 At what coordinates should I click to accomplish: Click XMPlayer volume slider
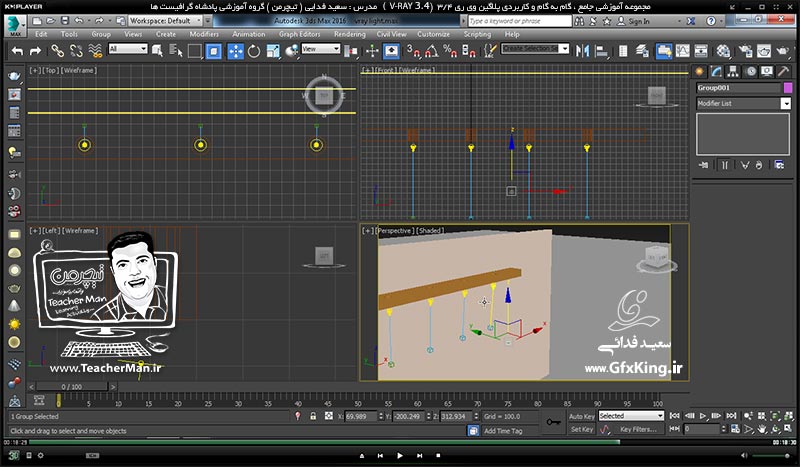click(x=771, y=456)
